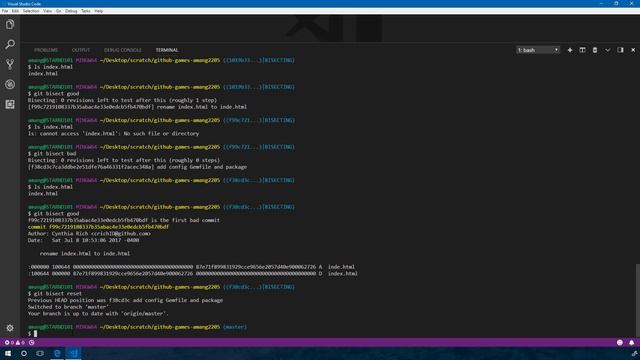Open the Go menu
Screen dimensions: 640x360
59,11
